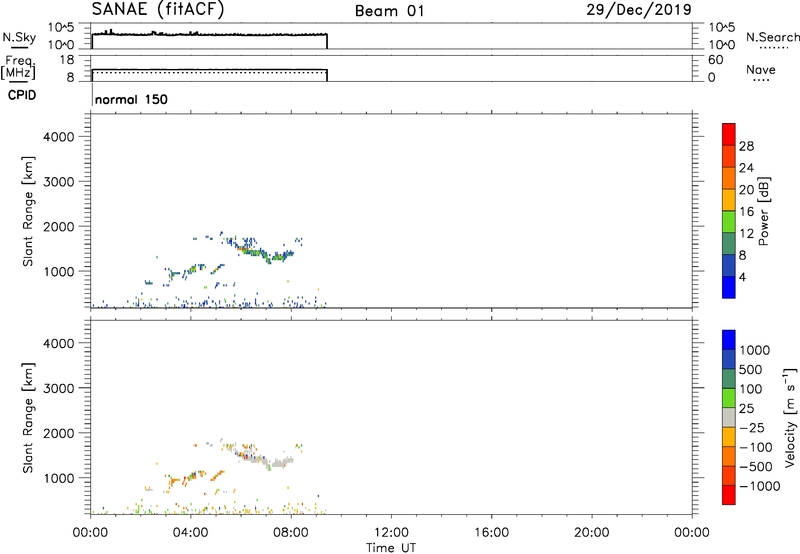Click the right 10^0 tick on N.Search axis
800x554 pixels.
721,45
